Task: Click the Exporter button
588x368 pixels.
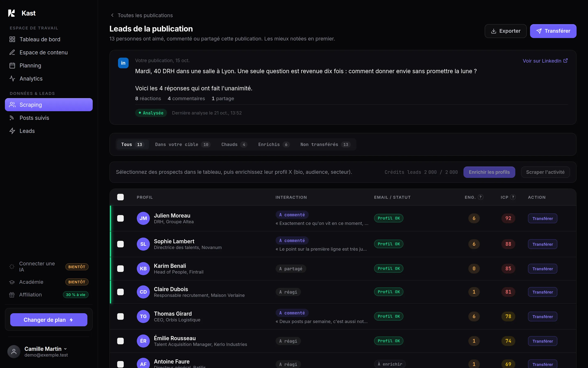Action: [505, 31]
